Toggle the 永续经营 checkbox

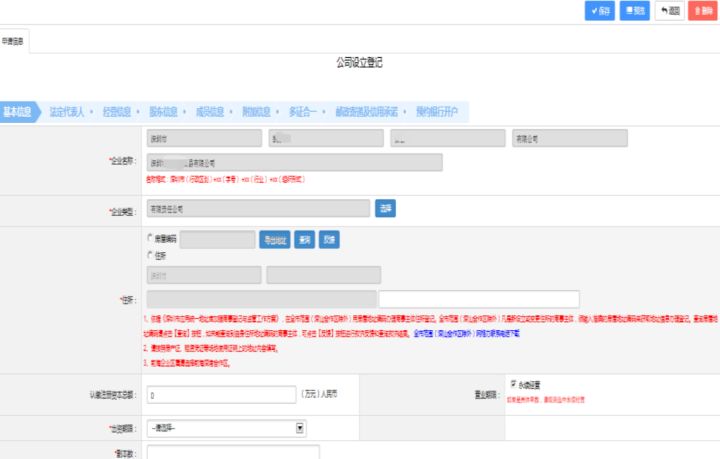pos(513,383)
